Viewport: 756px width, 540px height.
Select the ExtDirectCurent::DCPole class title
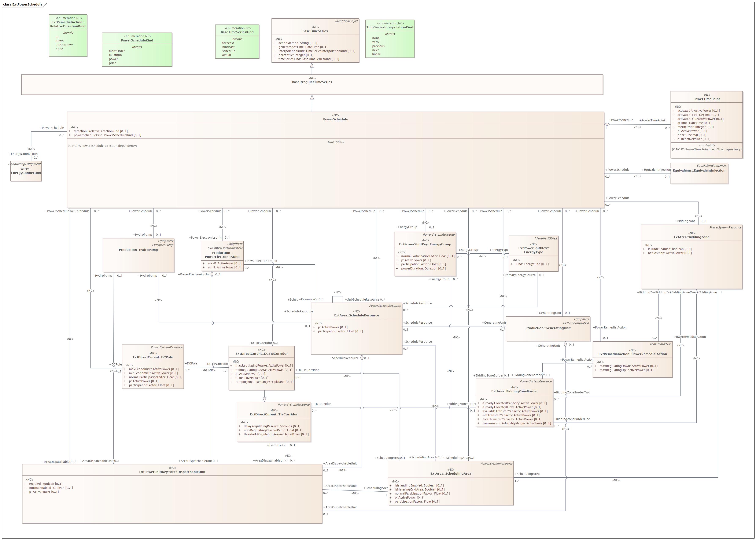(x=153, y=357)
